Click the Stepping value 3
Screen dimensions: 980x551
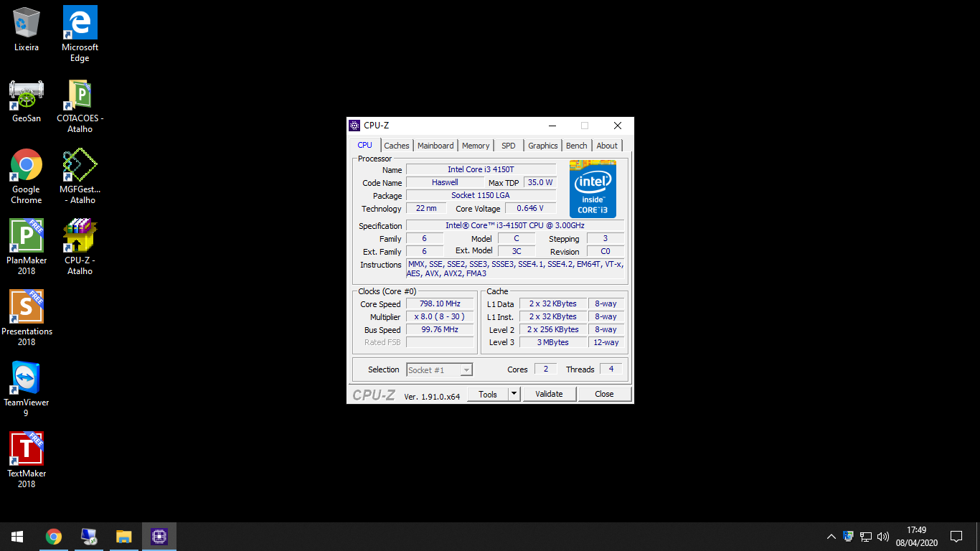coord(606,238)
